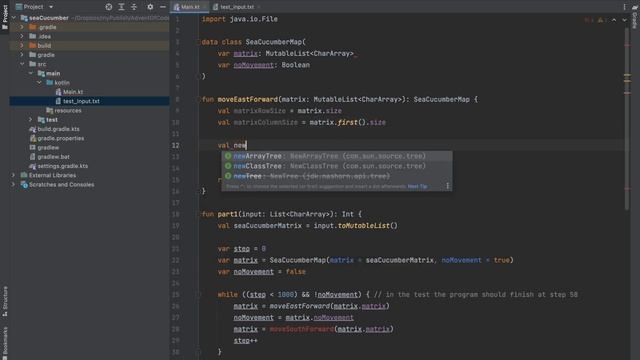
Task: Click the Scratches and Consoles icon
Action: pos(24,184)
